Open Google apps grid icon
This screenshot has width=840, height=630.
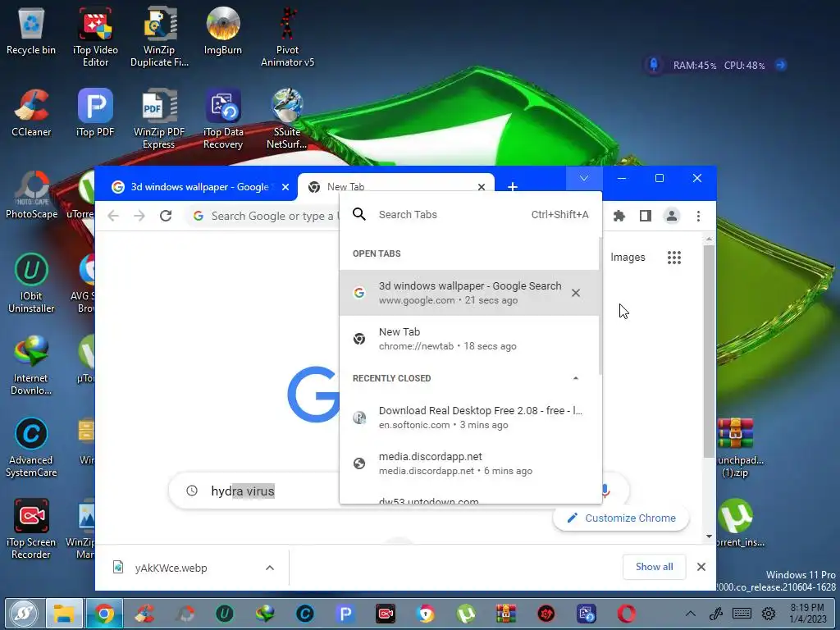pyautogui.click(x=674, y=258)
